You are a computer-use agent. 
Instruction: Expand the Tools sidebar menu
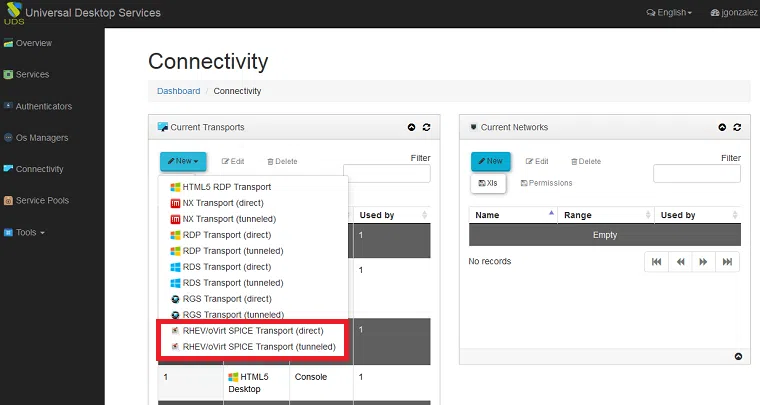[29, 232]
